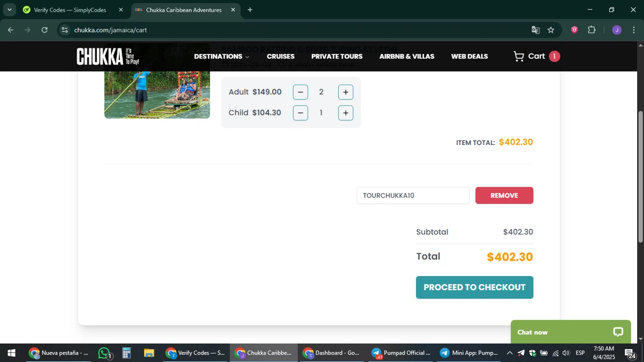The width and height of the screenshot is (644, 362).
Task: View site information icon
Action: click(65, 30)
